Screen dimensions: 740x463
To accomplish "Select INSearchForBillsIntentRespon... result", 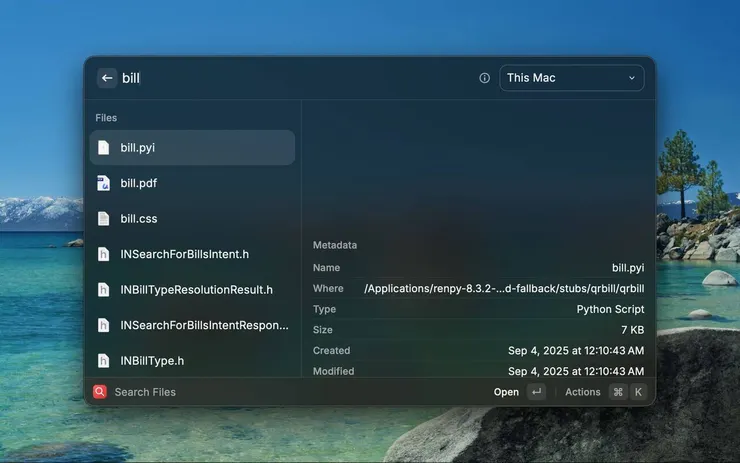I will pyautogui.click(x=192, y=325).
